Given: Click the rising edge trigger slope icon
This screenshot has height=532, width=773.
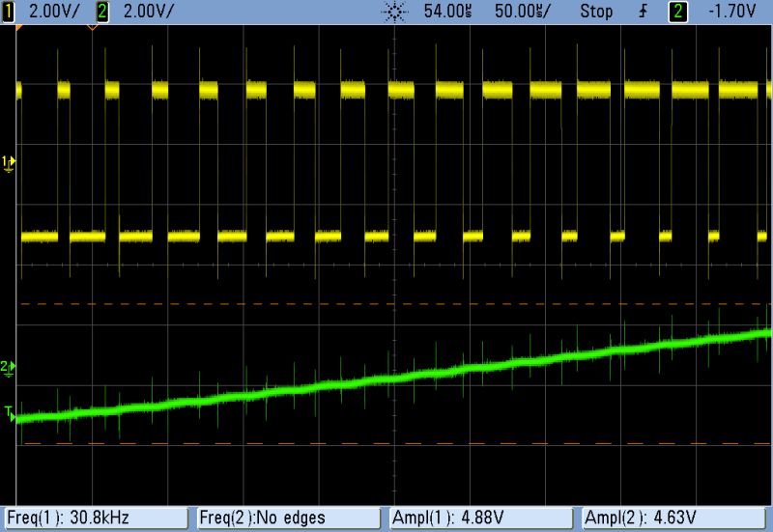Looking at the screenshot, I should pyautogui.click(x=643, y=12).
